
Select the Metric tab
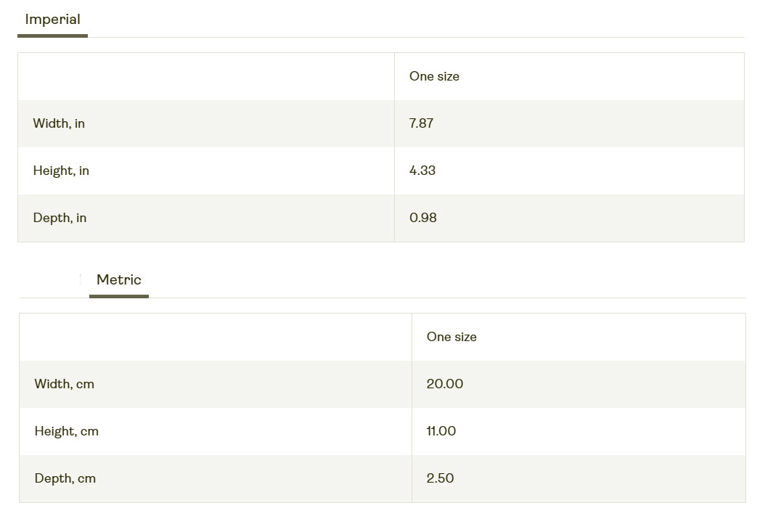pos(119,280)
